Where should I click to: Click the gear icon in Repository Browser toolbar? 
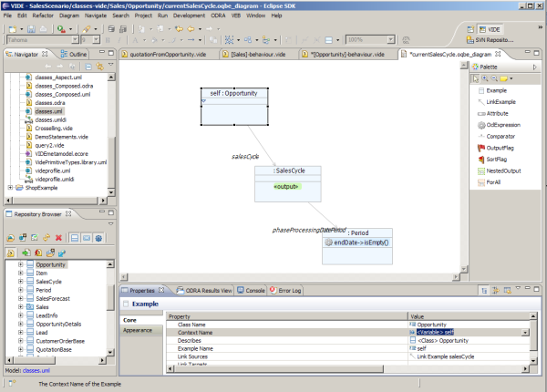(98, 238)
